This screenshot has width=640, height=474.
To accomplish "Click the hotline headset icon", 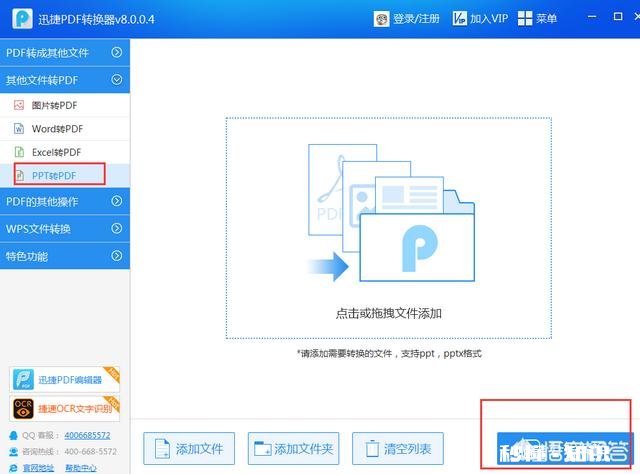I will point(13,452).
